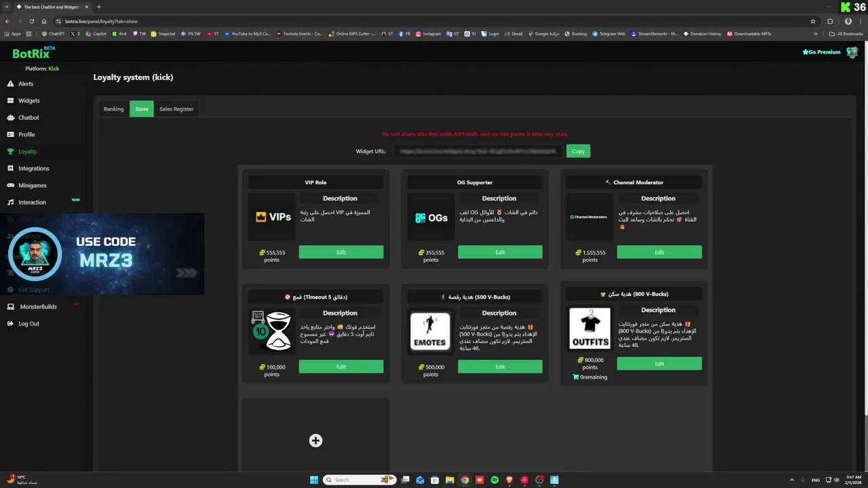Open the ChatGPT bookmark
Viewport: 868px width, 488px height.
click(x=54, y=33)
